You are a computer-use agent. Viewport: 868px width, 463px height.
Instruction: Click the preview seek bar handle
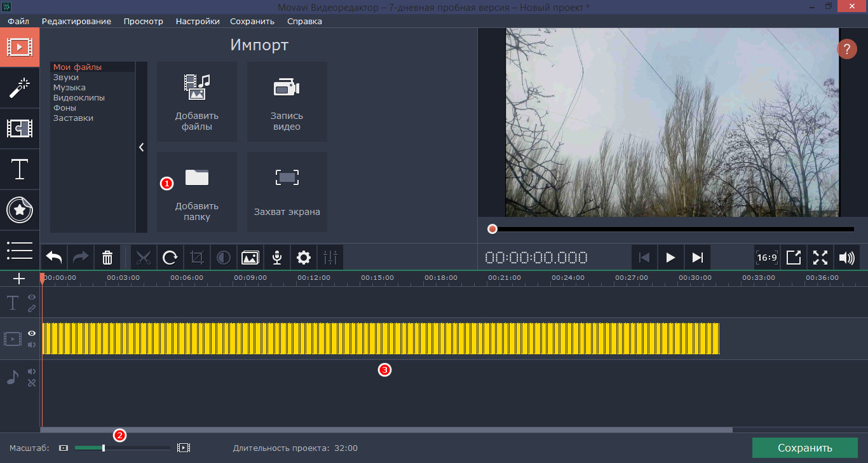492,229
